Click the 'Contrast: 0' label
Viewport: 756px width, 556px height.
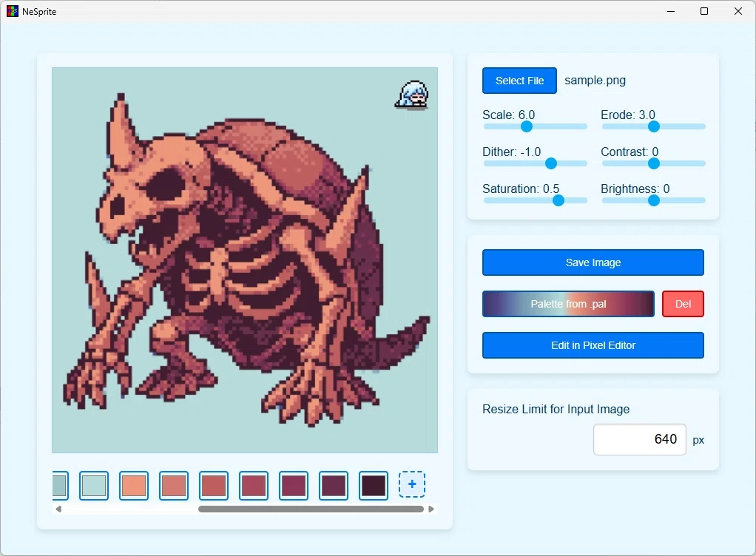pyautogui.click(x=630, y=152)
